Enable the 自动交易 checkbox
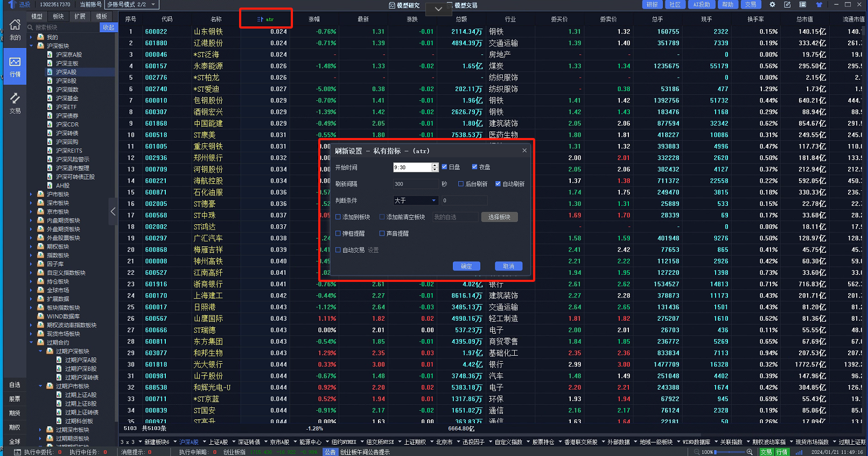Viewport: 868px width, 456px height. point(338,250)
